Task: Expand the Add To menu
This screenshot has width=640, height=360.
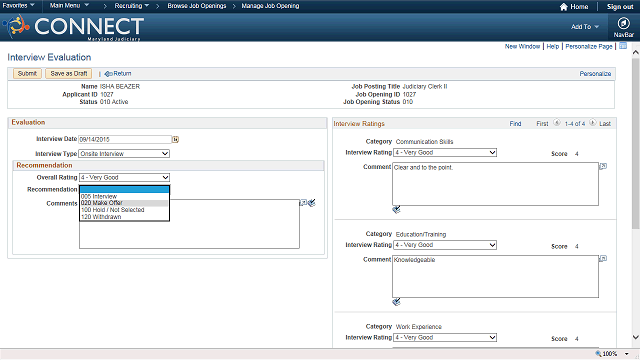Action: [x=585, y=27]
